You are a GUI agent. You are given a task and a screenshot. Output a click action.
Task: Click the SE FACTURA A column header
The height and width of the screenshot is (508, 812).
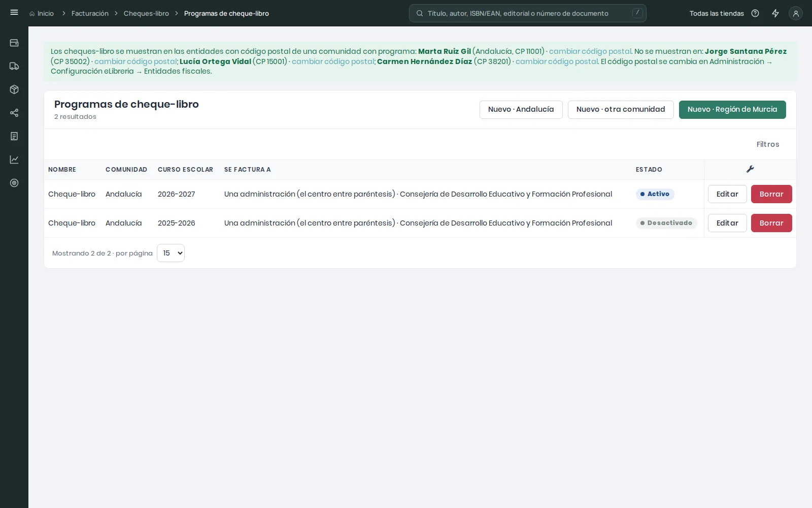point(247,170)
